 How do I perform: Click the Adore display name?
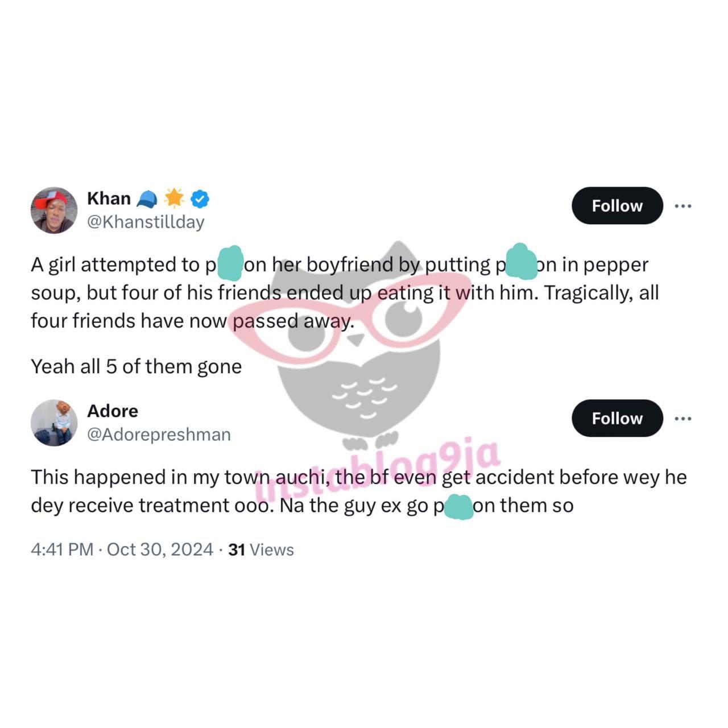tap(113, 411)
